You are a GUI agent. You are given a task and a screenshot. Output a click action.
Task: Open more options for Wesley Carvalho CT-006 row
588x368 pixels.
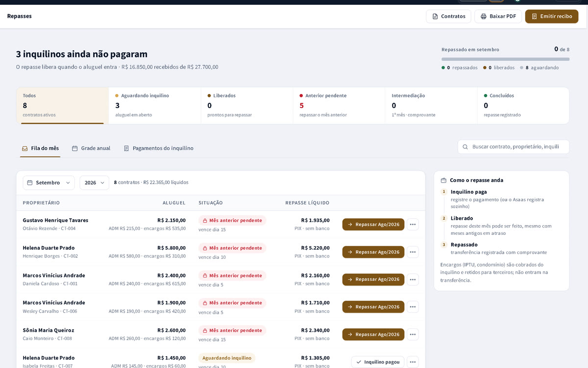[413, 307]
